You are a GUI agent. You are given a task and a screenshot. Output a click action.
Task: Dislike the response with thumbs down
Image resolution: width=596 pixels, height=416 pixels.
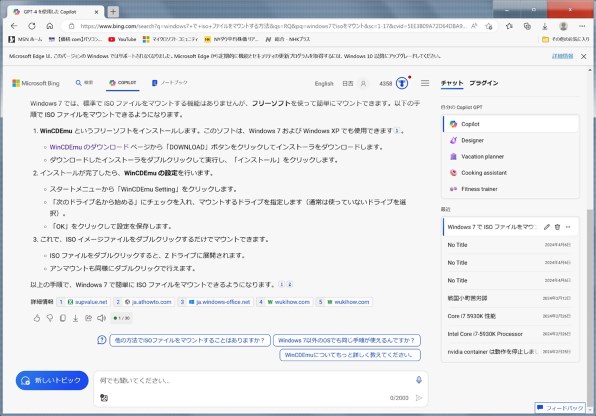pyautogui.click(x=50, y=318)
